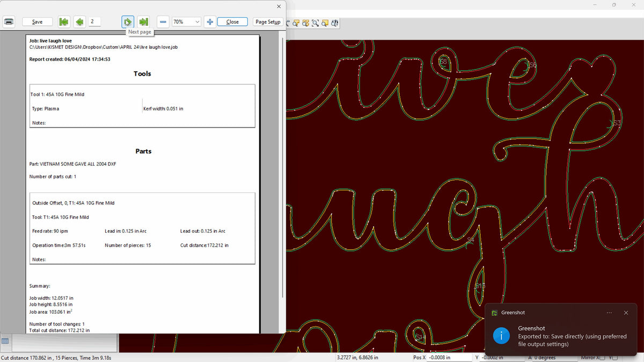
Task: Click the 'Report created: 06/04/2024 17:34:53' text
Action: coord(70,59)
